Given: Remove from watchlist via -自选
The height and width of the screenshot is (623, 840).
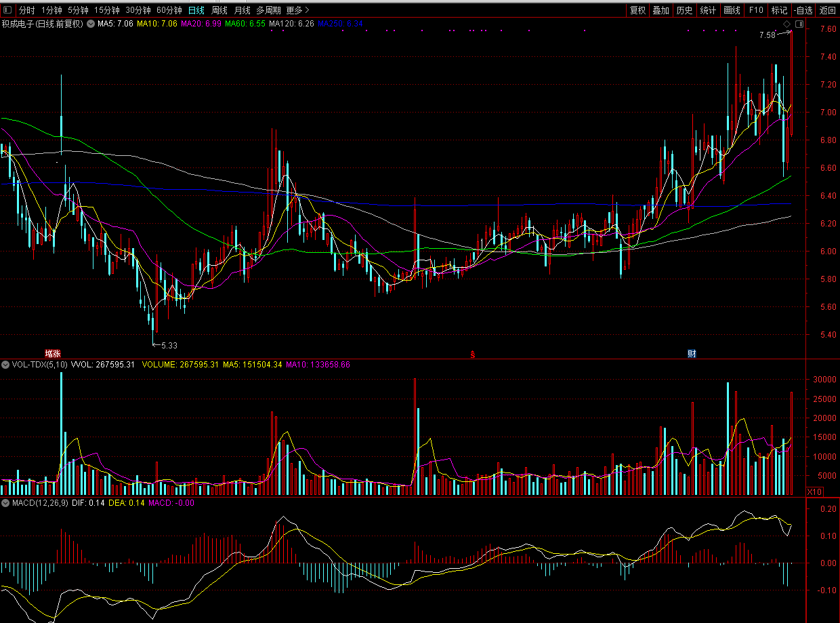Looking at the screenshot, I should [x=803, y=10].
